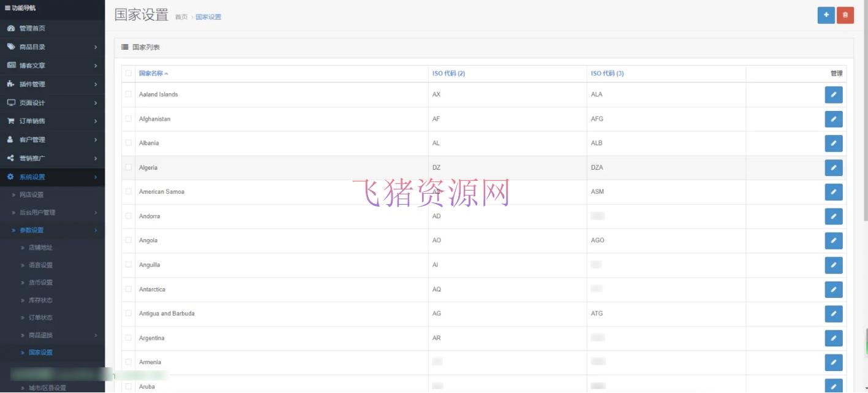The image size is (868, 393).
Task: Check the checkbox for Angola row
Action: (x=127, y=240)
